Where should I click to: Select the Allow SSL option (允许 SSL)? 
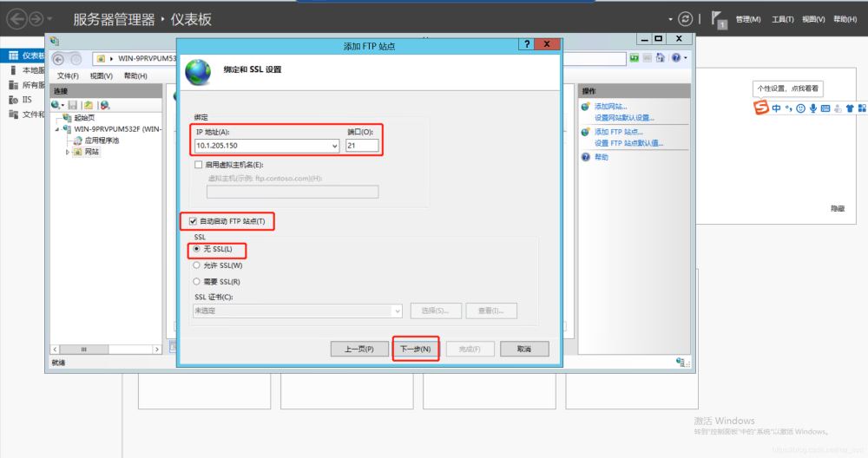point(197,265)
